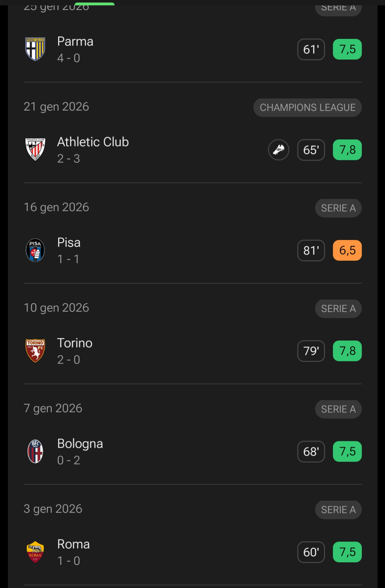Tap the 65' minutes played badge
Screen dimensions: 385x588
pos(311,150)
